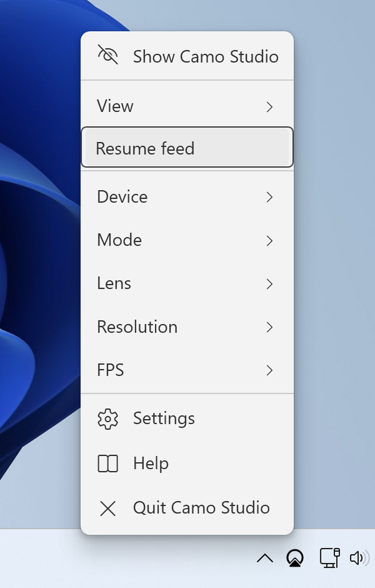
Task: Show hidden icons using the taskbar caret
Action: 265,558
